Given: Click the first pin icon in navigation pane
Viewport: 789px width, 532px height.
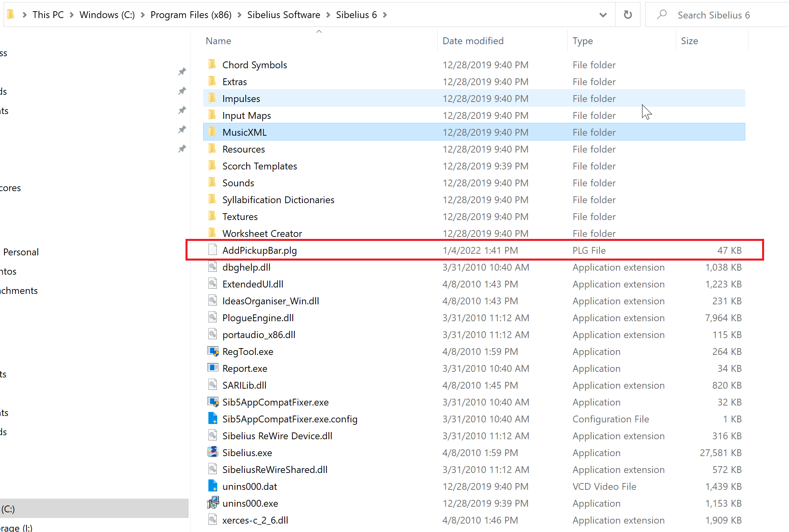Looking at the screenshot, I should click(182, 71).
